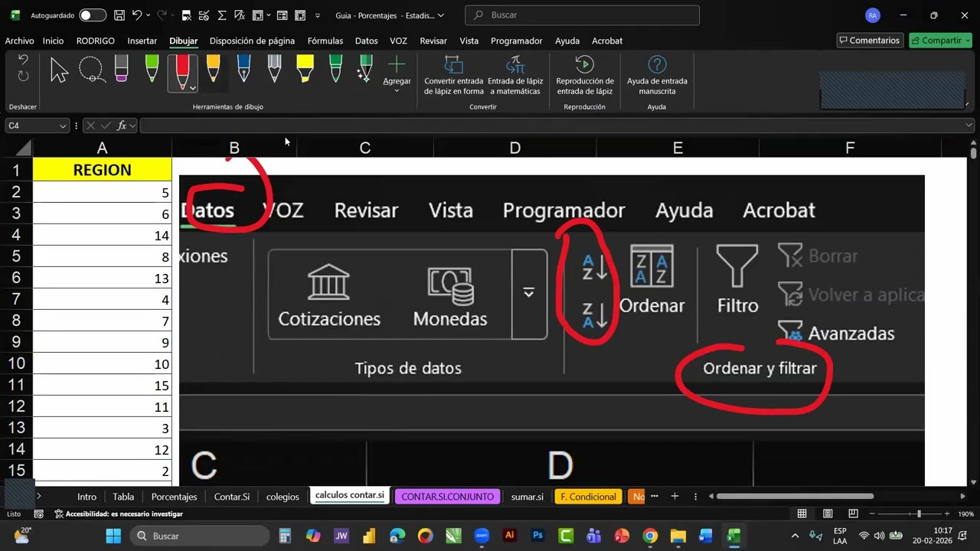Click the zoom in plus button

(x=946, y=514)
